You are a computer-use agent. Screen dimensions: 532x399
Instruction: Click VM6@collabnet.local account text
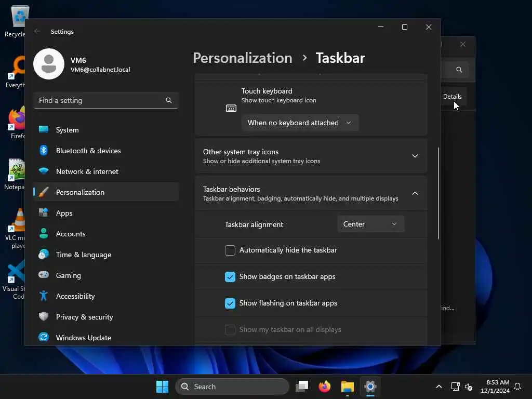100,70
